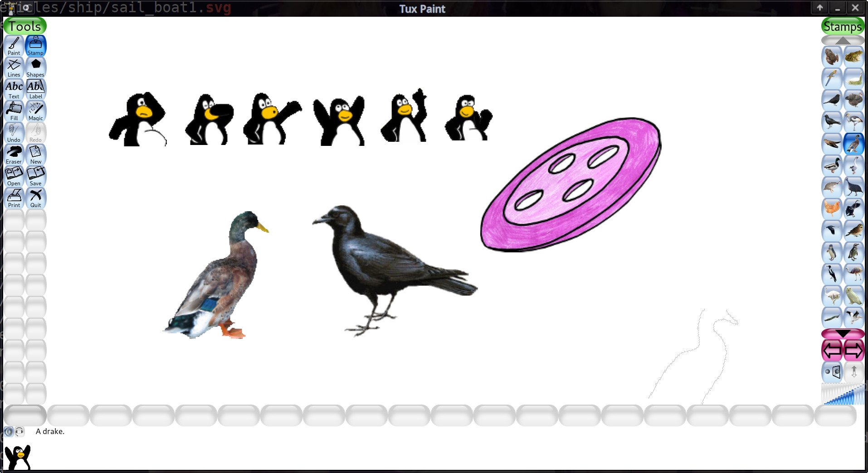Select the brown hen stamp

click(854, 101)
